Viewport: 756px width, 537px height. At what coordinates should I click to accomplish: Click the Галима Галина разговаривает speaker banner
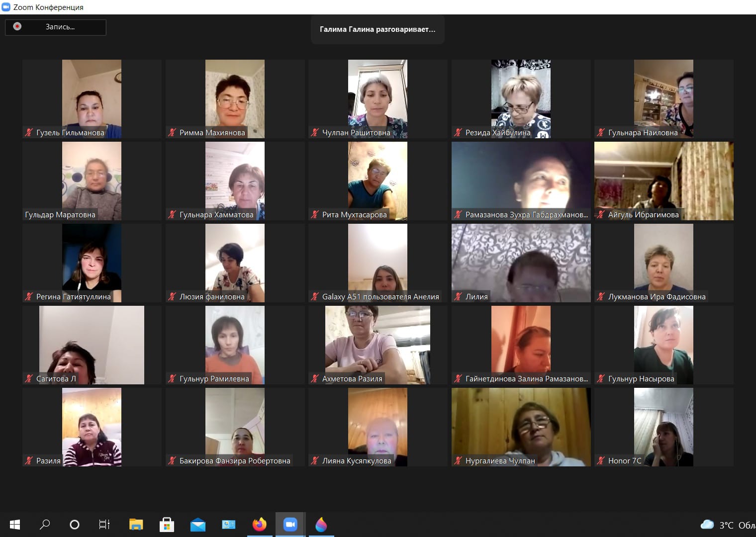coord(377,29)
